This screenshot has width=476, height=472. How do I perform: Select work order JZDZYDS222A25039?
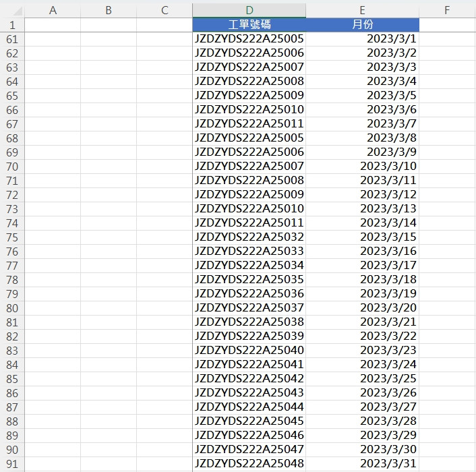249,336
